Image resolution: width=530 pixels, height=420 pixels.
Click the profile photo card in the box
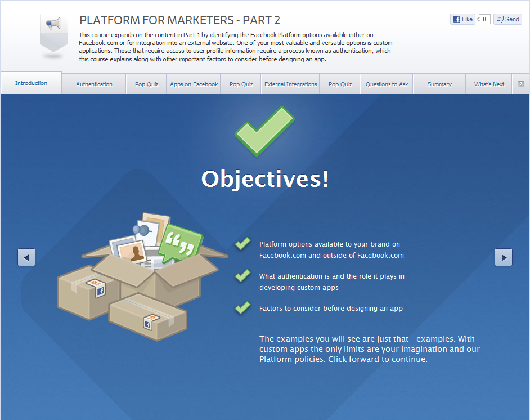tap(132, 252)
